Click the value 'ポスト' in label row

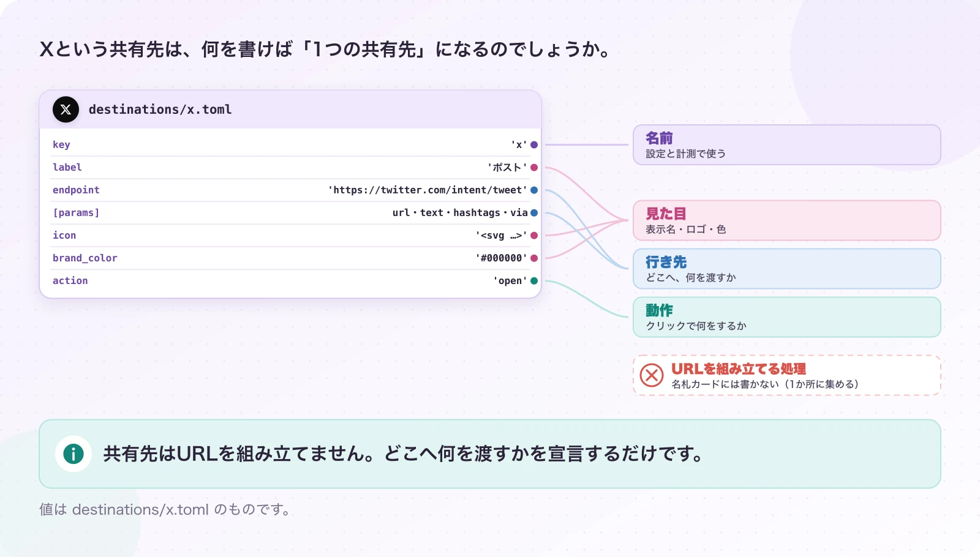click(x=507, y=168)
